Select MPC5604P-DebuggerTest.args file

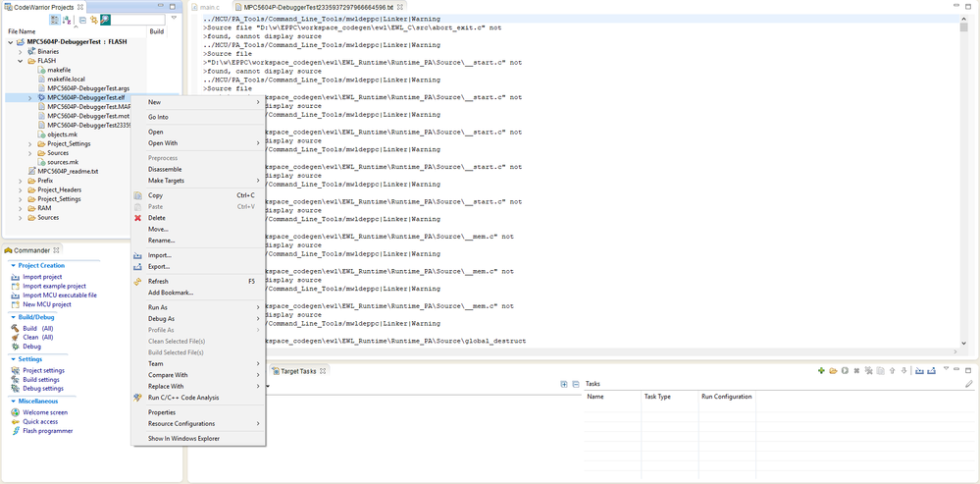coord(88,88)
